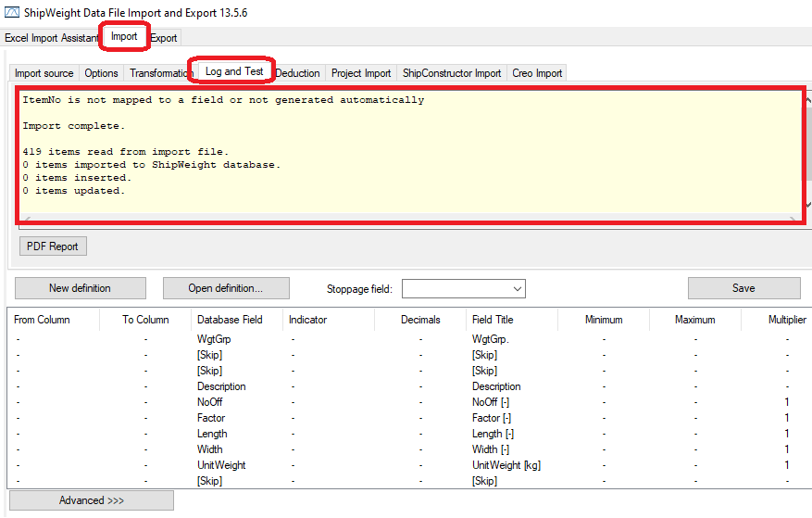Click the 'WgtGrp.' field title cell

491,339
